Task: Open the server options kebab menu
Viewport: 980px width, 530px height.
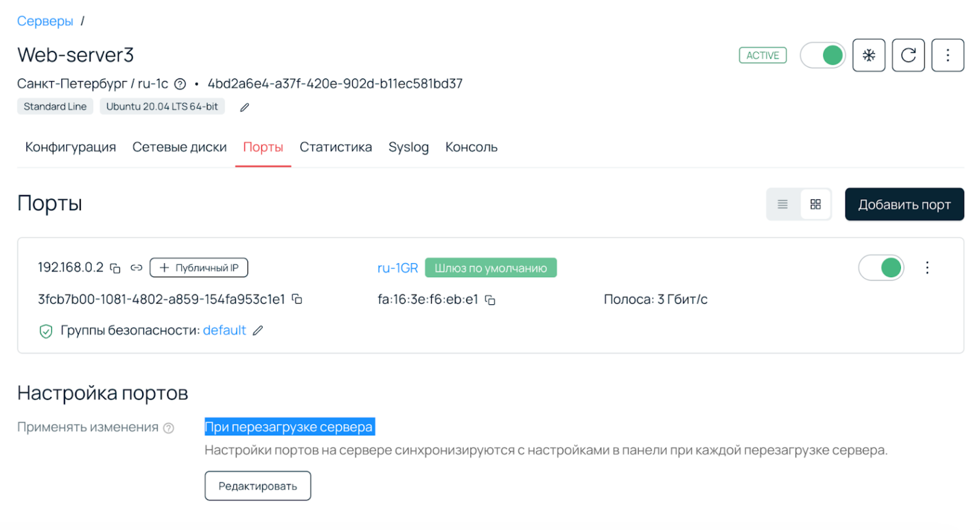Action: 947,55
